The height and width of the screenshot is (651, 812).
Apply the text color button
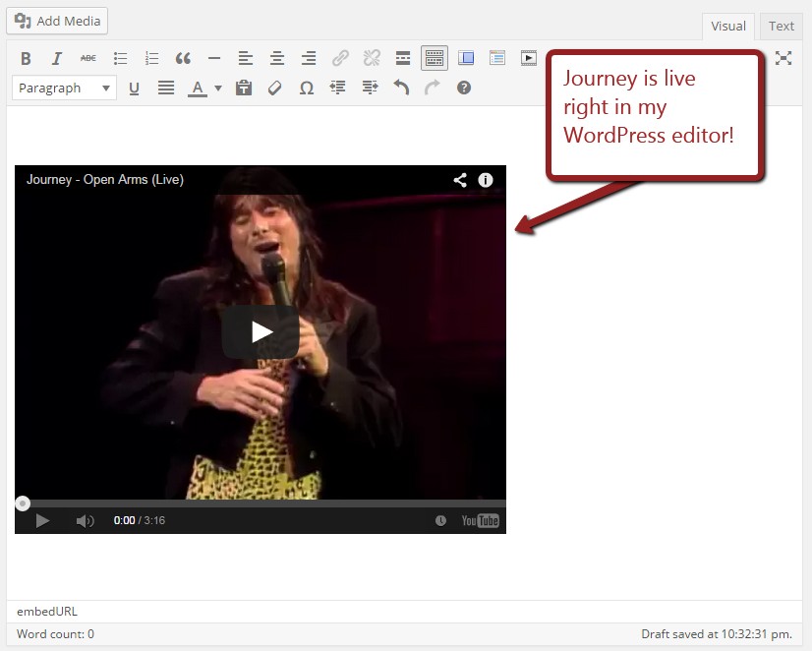[x=198, y=89]
